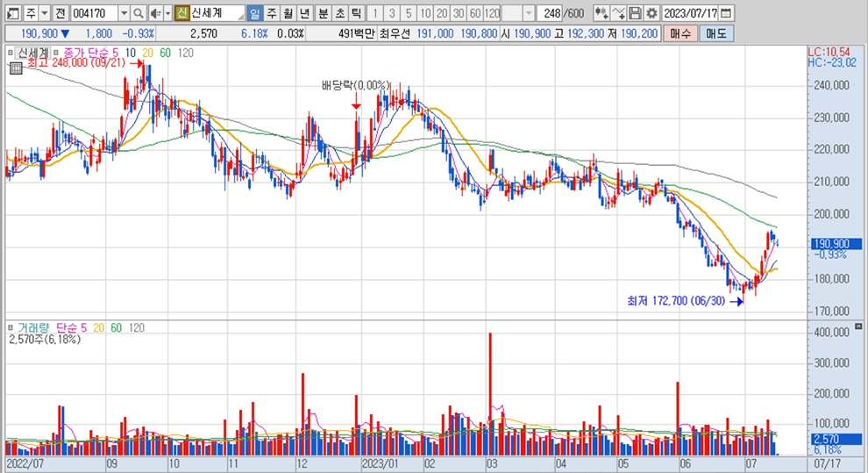The width and height of the screenshot is (868, 473).
Task: Choose the 10 interval button
Action: [x=424, y=13]
